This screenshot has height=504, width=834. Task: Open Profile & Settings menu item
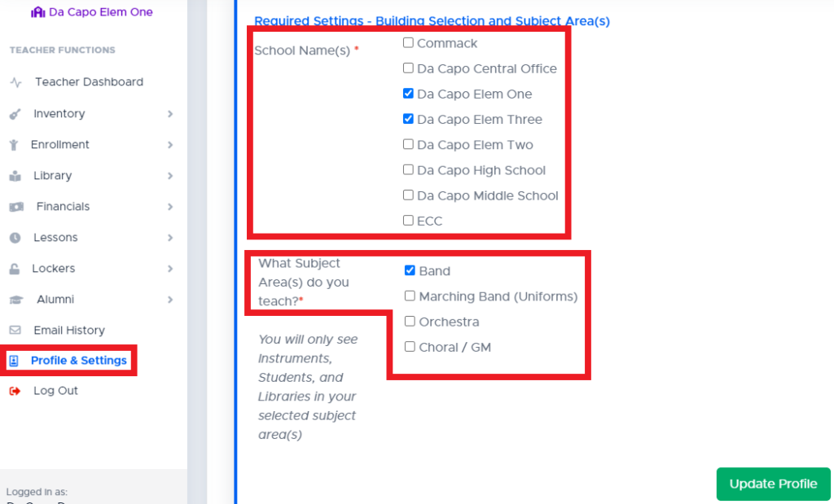(x=78, y=361)
